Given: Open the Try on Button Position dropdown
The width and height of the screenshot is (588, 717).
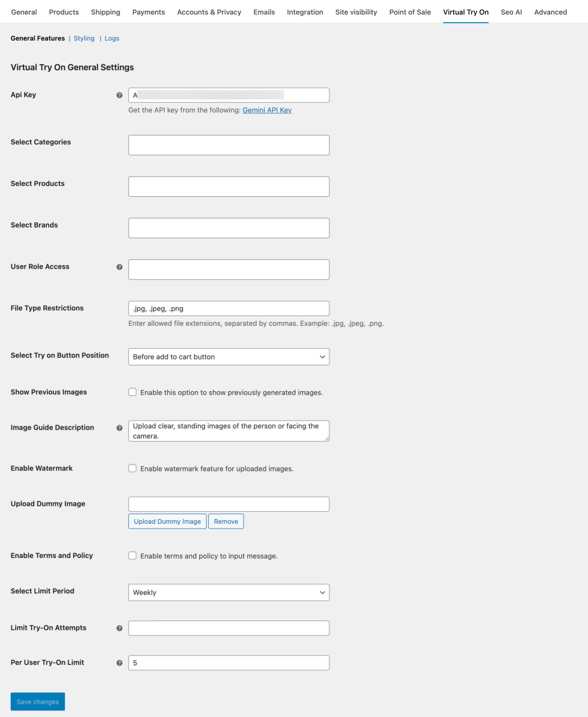Looking at the screenshot, I should (229, 357).
